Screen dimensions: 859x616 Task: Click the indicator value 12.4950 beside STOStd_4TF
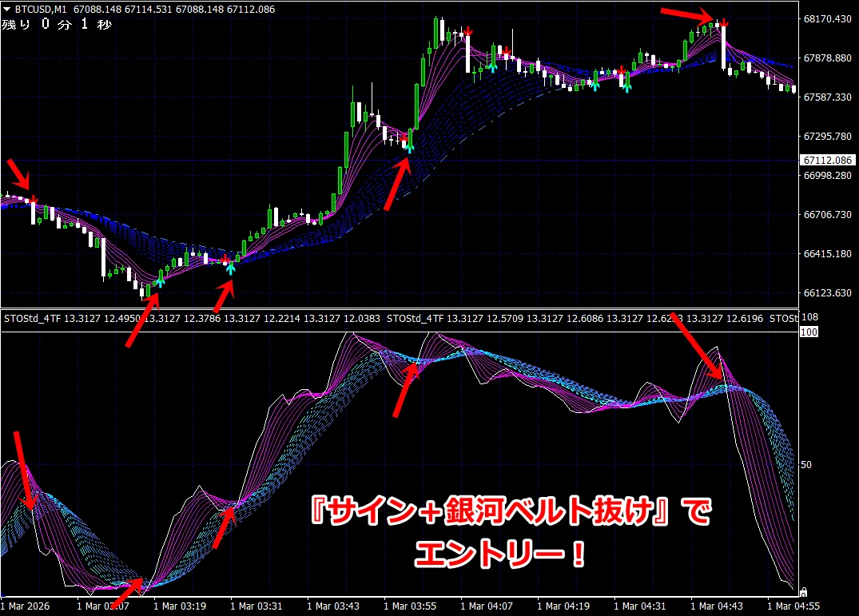tap(121, 318)
